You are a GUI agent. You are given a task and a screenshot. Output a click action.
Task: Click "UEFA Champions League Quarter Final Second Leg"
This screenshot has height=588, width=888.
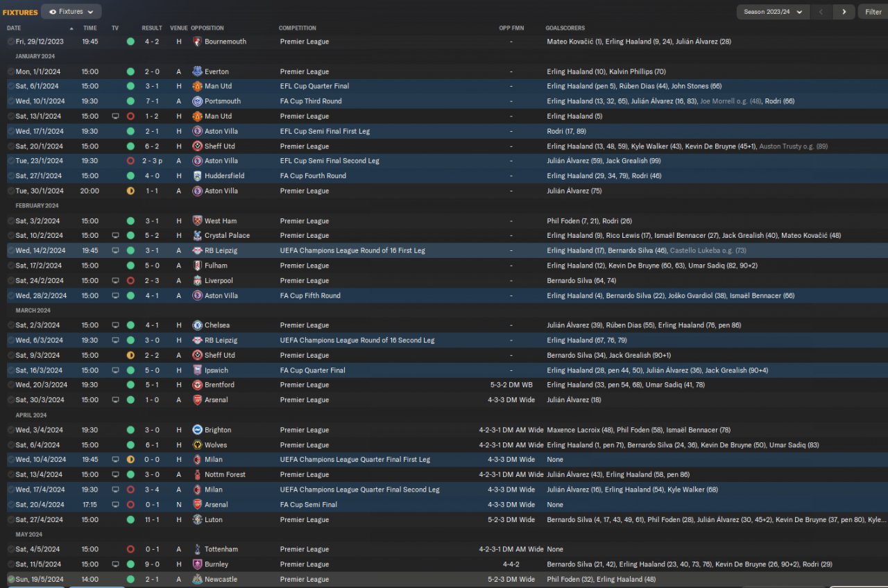tap(360, 490)
